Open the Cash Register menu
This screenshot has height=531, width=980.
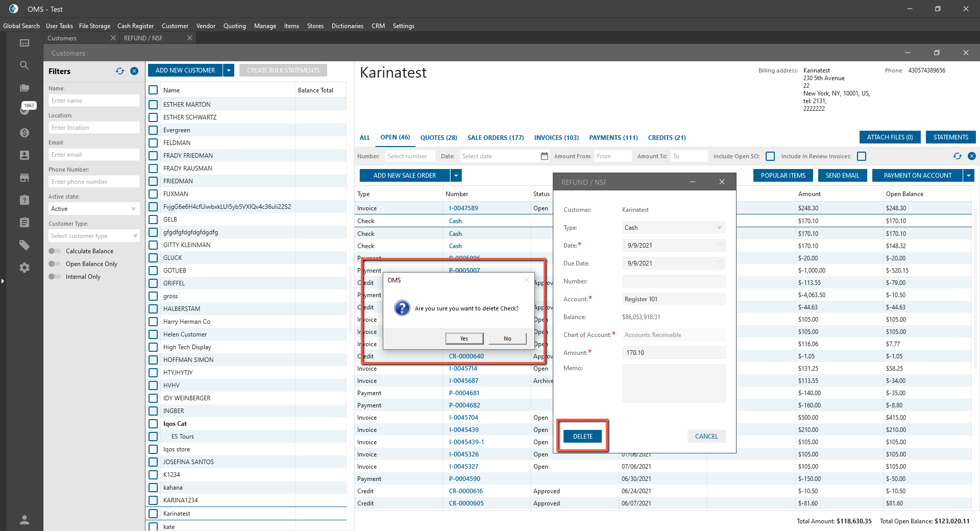[x=135, y=26]
